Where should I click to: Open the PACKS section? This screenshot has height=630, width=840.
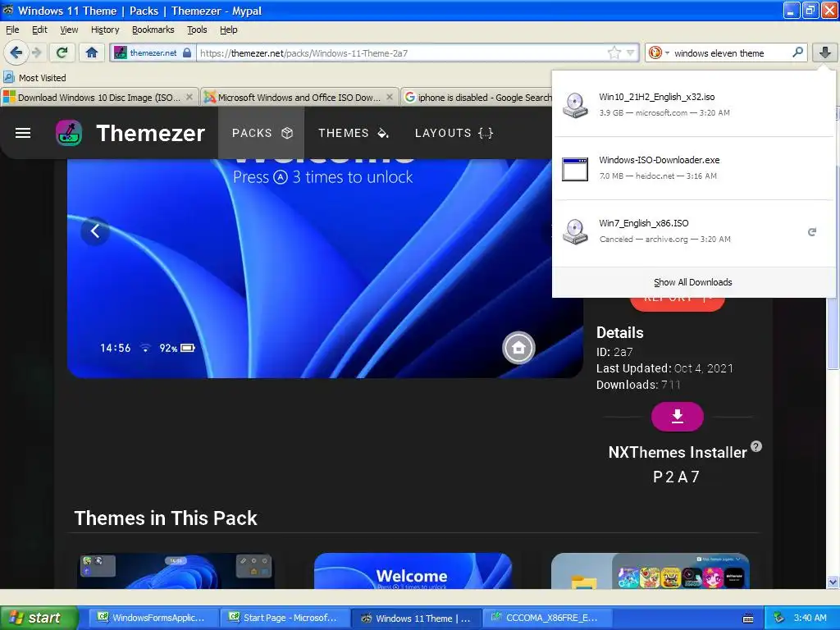(x=262, y=133)
